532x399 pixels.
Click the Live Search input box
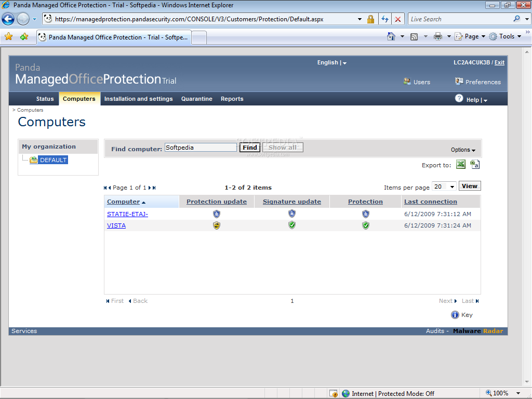(460, 19)
